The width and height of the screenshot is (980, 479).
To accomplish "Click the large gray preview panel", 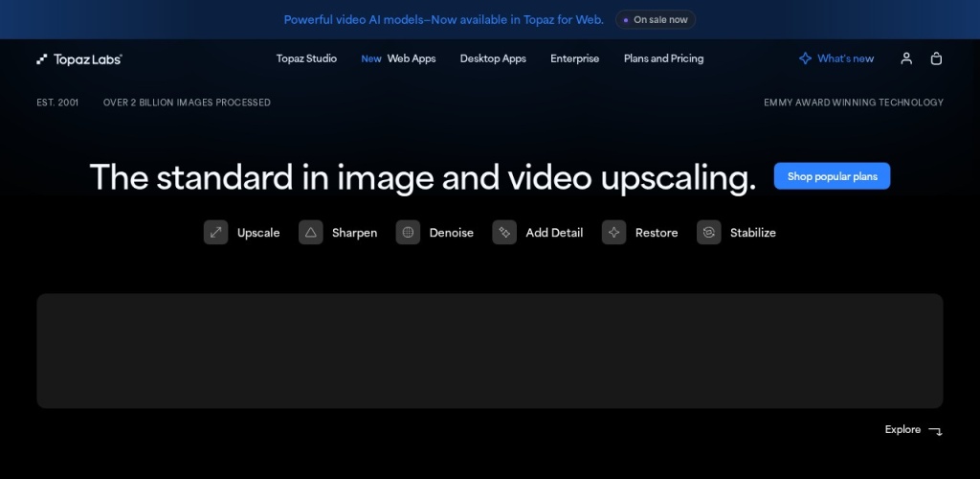I will click(x=489, y=351).
